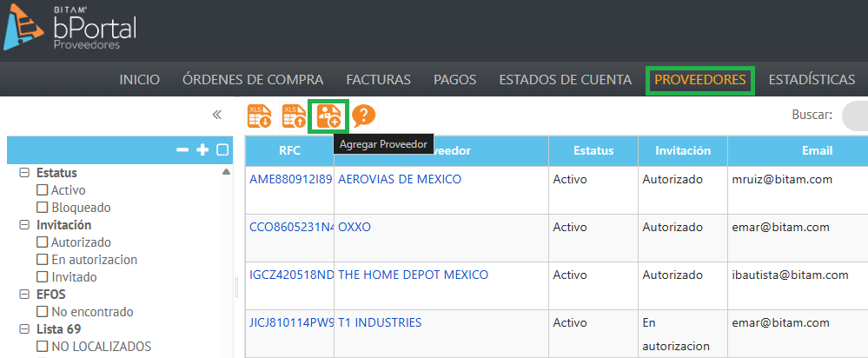Click RFC link starting JICJ810114PW9
The height and width of the screenshot is (358, 868).
pos(291,322)
